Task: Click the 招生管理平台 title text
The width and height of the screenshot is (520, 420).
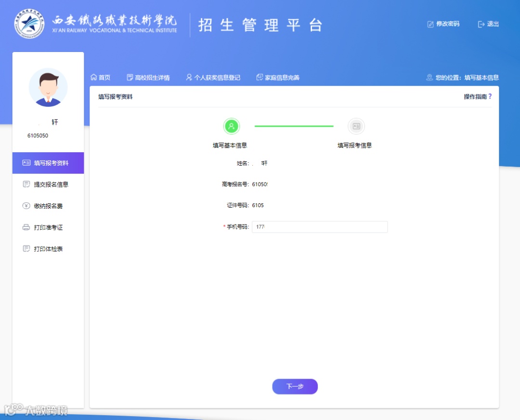Action: [x=260, y=25]
